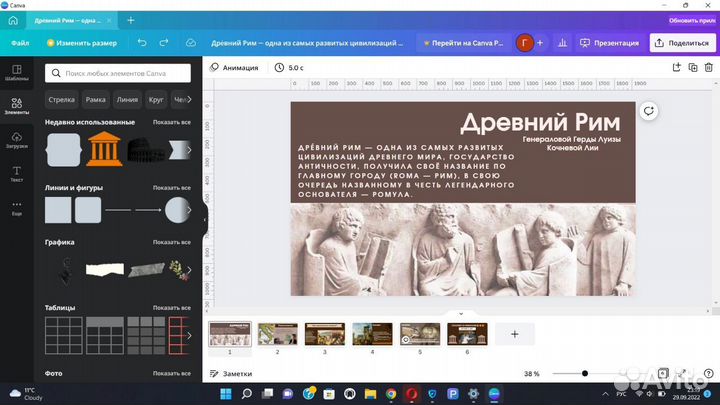Insert the grey rounded frame shape
This screenshot has width=720, height=405.
point(63,150)
